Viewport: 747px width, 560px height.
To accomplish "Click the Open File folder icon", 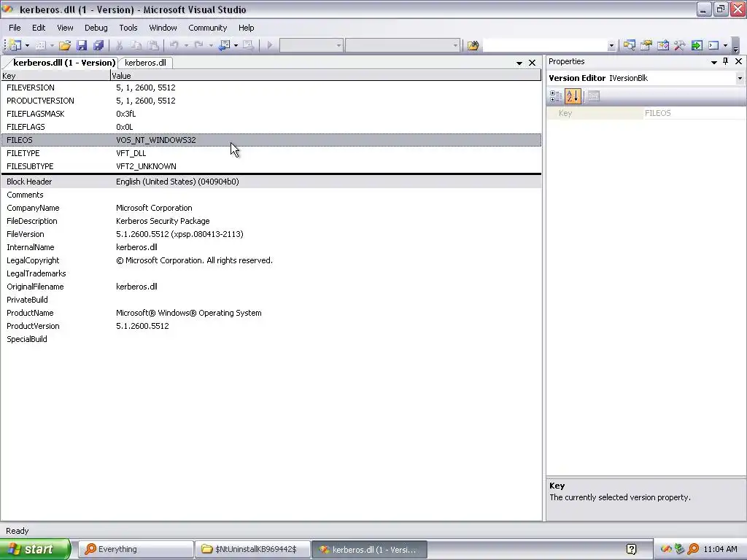I will click(x=65, y=45).
